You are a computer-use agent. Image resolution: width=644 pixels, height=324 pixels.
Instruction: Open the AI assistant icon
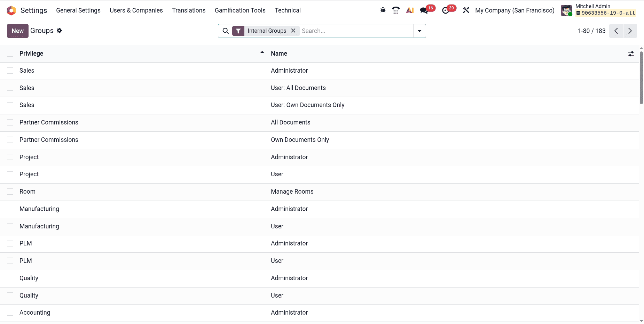[410, 10]
